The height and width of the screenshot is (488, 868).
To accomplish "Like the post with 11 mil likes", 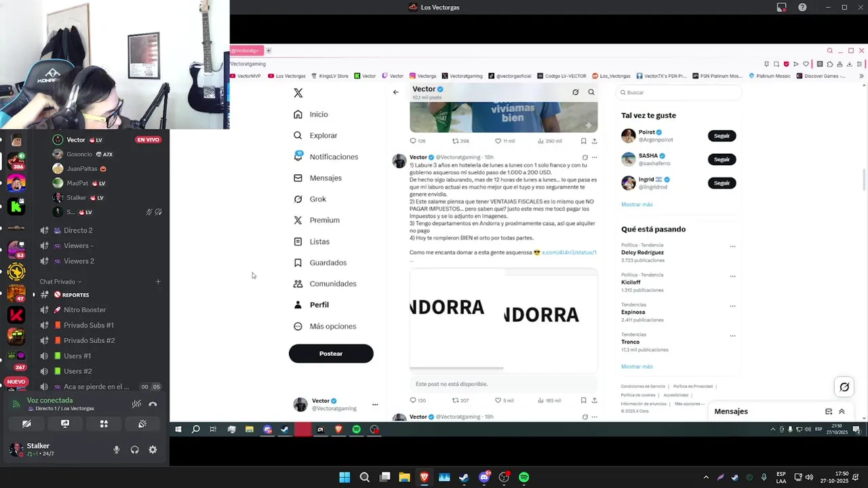I will pyautogui.click(x=498, y=141).
